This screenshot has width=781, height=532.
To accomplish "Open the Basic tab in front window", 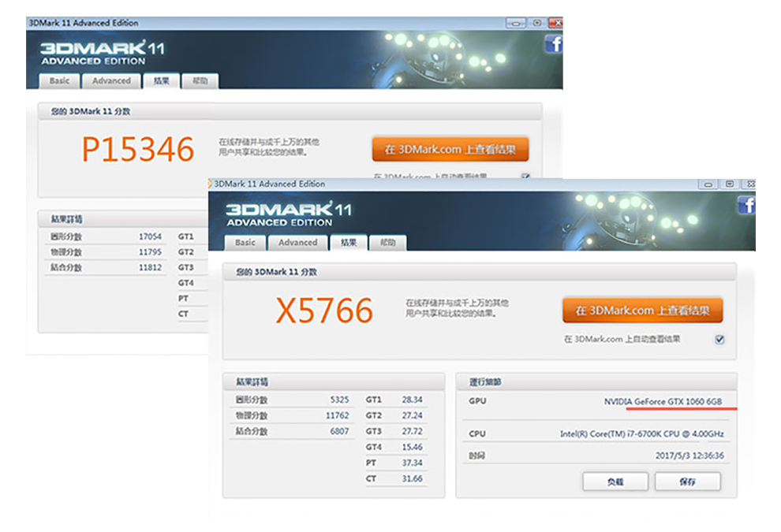I will (245, 243).
